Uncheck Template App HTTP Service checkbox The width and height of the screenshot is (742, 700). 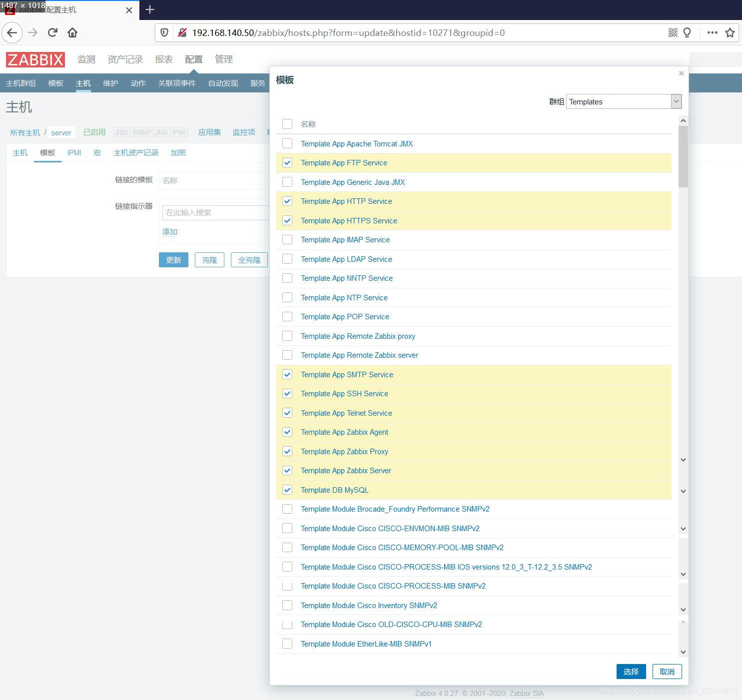pos(287,201)
